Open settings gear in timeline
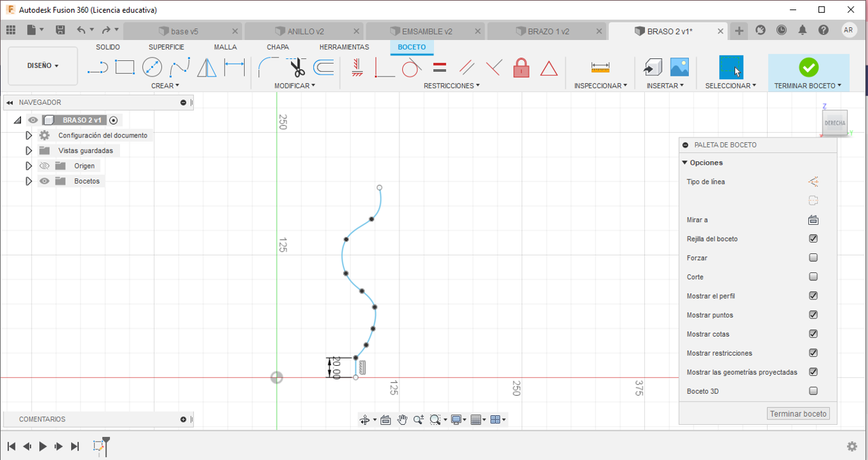Viewport: 868px width, 460px height. 852,446
